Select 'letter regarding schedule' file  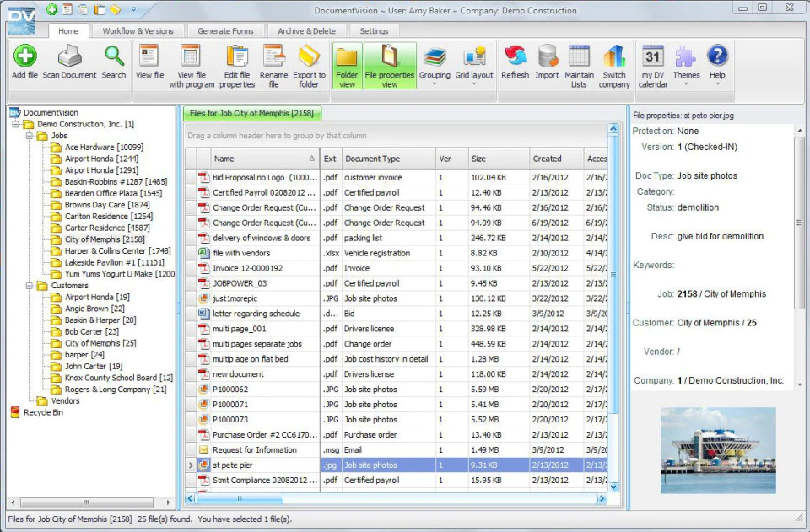coord(397,314)
